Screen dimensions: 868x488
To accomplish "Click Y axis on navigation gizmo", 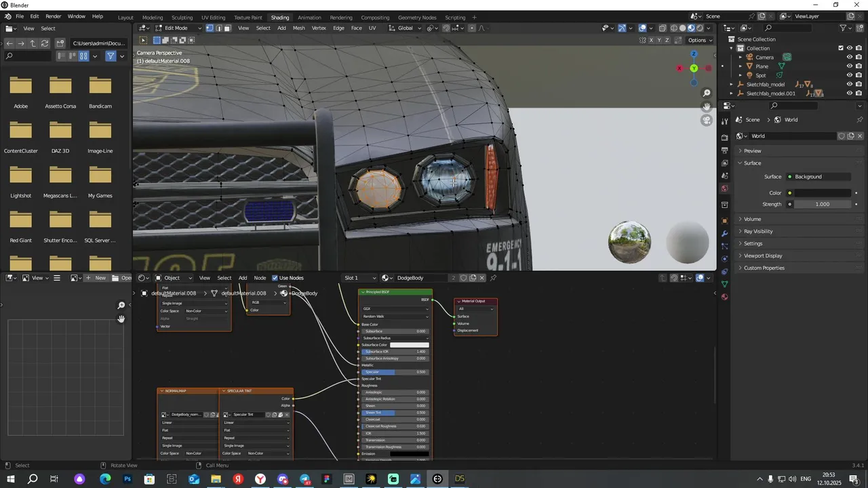I will (694, 68).
